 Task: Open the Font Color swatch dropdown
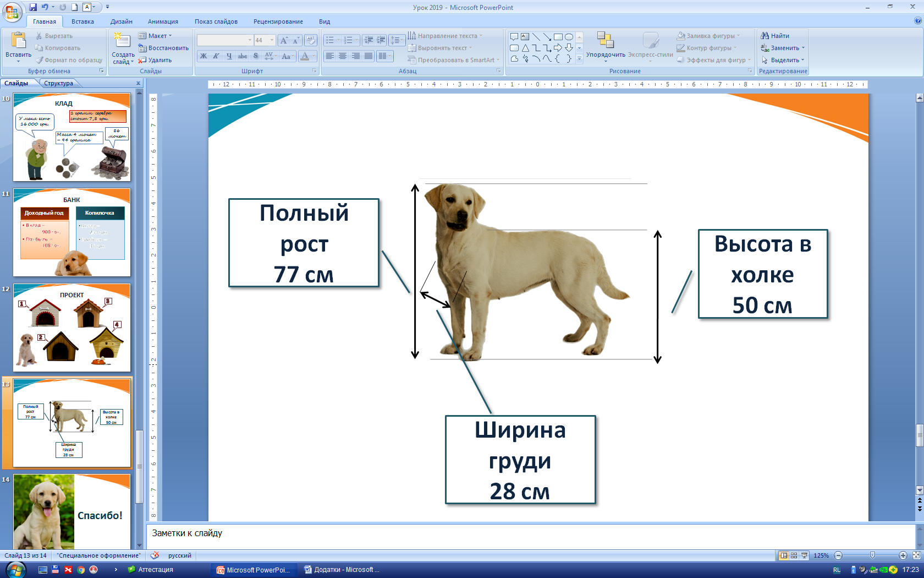[313, 56]
